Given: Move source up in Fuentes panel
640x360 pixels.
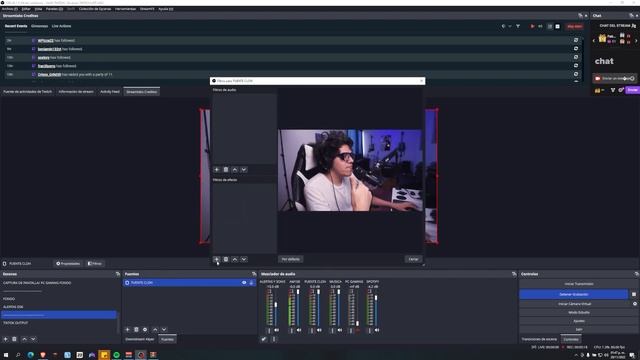Looking at the screenshot, I should 155,329.
